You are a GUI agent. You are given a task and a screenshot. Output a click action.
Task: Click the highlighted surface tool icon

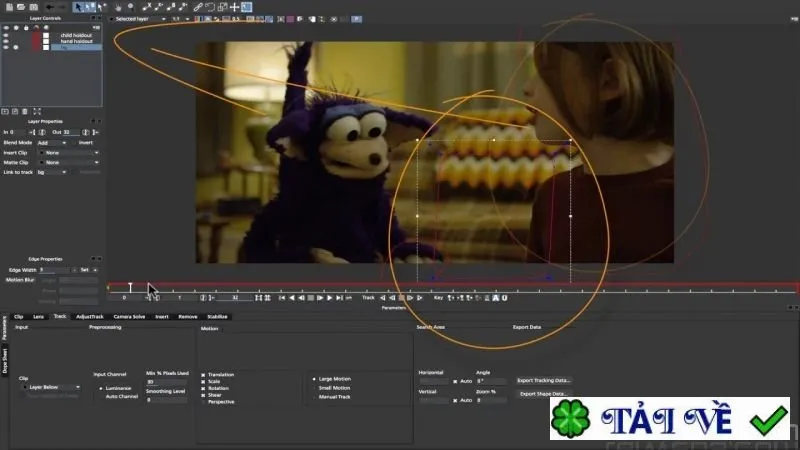(x=246, y=7)
